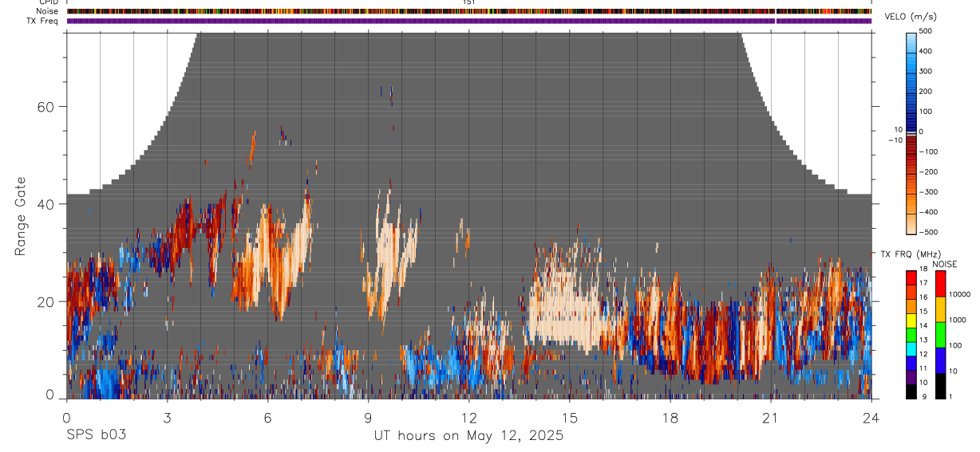Click the '1' label at the NOISE legend bottom
The height and width of the screenshot is (452, 980).
click(x=951, y=396)
